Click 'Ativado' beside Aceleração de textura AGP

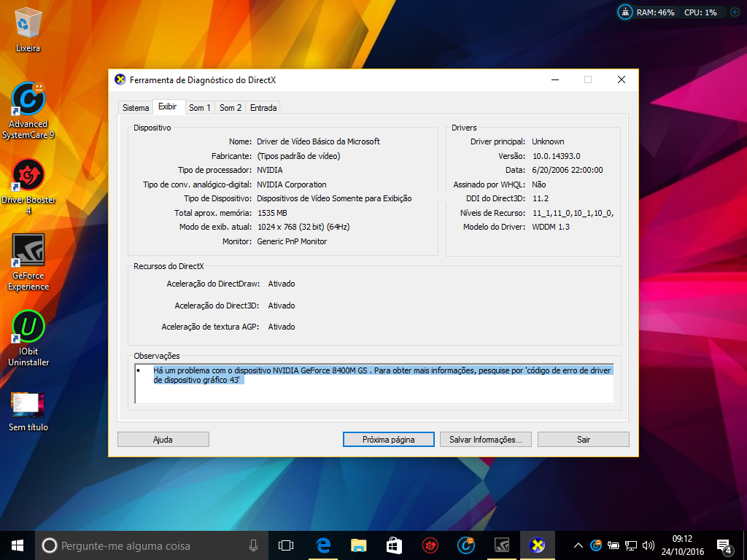[x=281, y=327]
